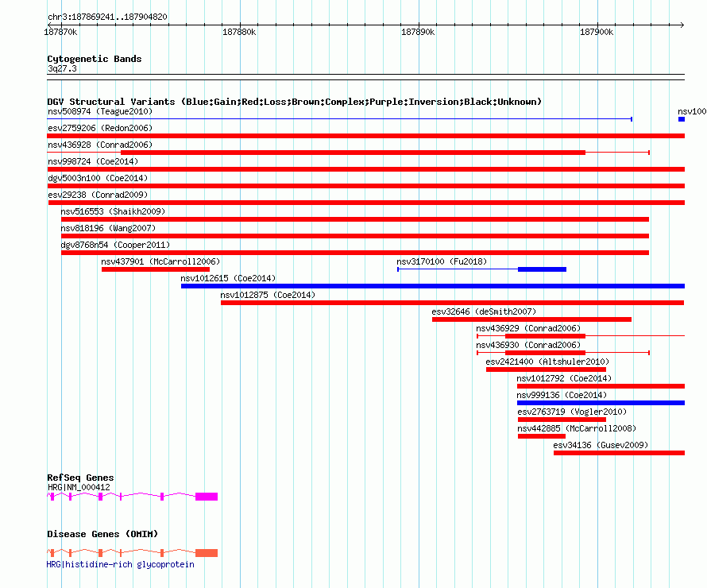
Task: Click nsv999136 (Coe2014) blue gain label
Action: (562, 395)
